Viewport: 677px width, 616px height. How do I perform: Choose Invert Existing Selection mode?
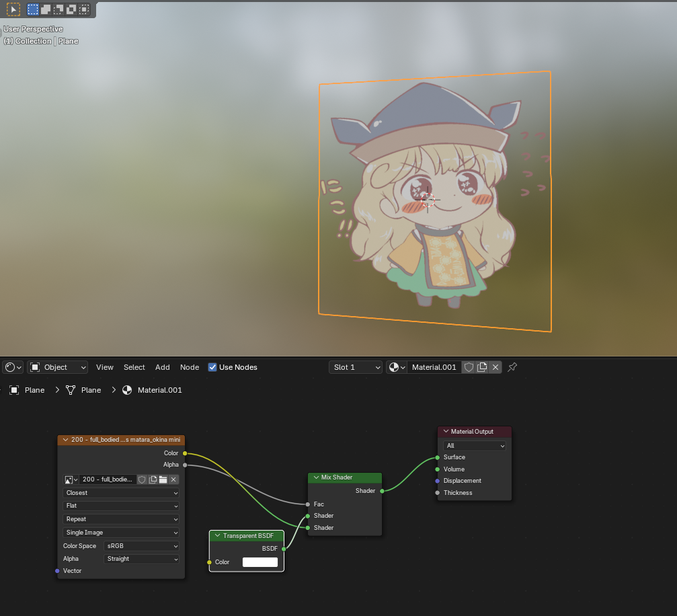(x=71, y=9)
